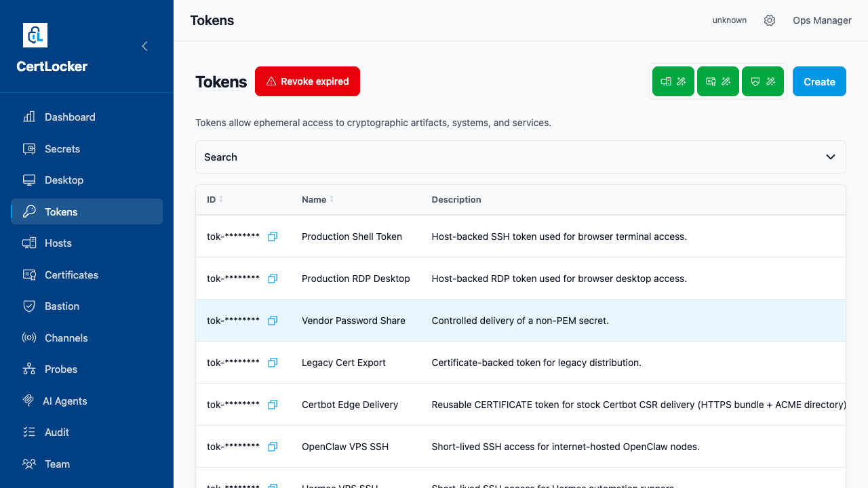The image size is (868, 488).
Task: Open the host token wizard button
Action: point(673,81)
